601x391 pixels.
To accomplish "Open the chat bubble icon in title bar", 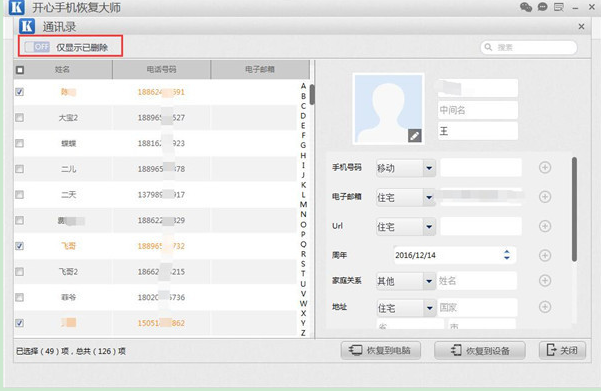I will point(542,7).
